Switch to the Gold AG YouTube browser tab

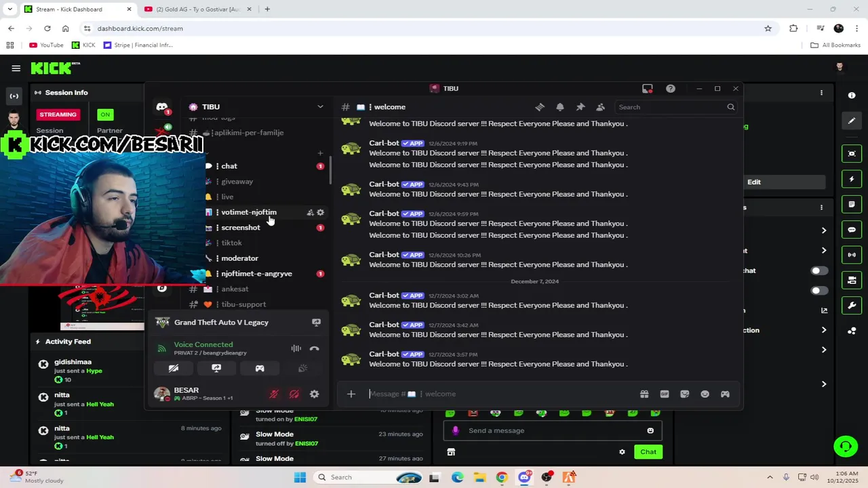[198, 9]
